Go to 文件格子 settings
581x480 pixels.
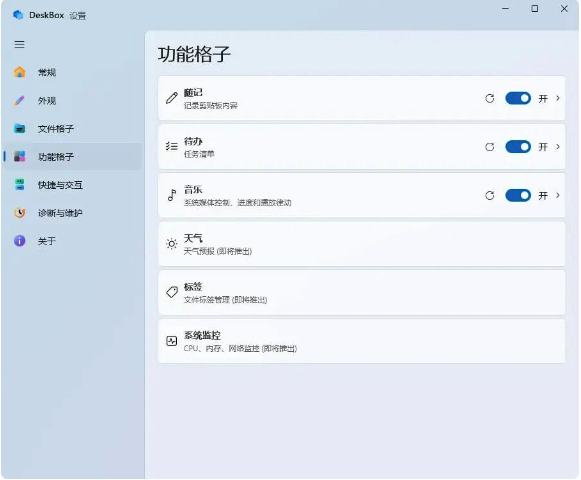pyautogui.click(x=72, y=129)
